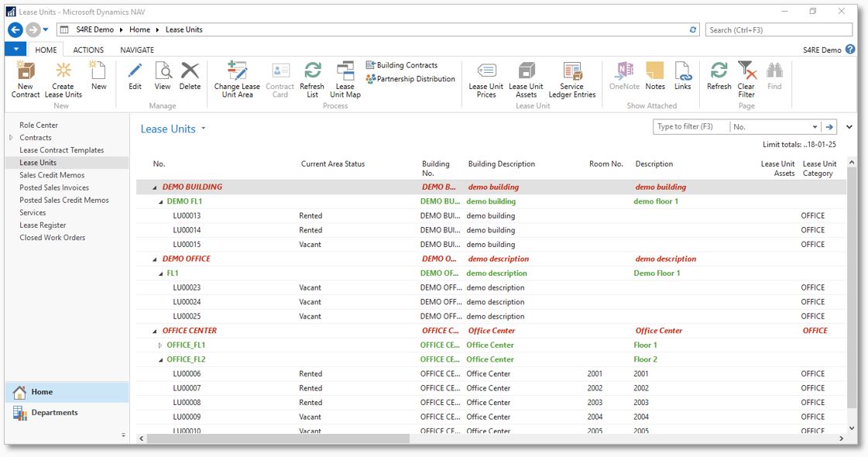This screenshot has width=868, height=457.
Task: Open Partnership Distribution in the ribbon
Action: click(410, 79)
